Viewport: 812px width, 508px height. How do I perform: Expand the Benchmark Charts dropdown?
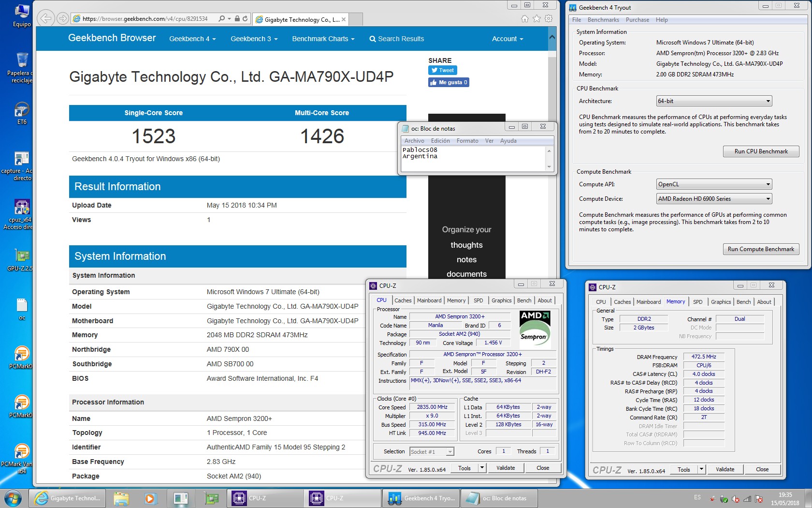[x=323, y=39]
